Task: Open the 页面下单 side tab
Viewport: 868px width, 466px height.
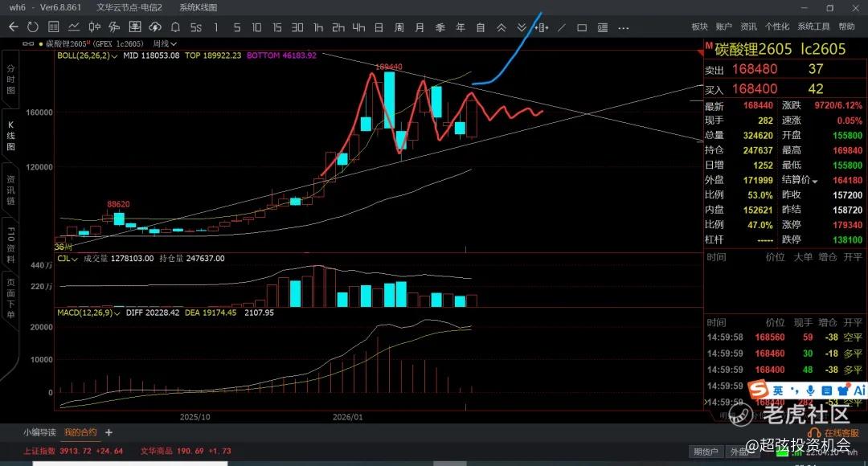Action: tap(10, 298)
